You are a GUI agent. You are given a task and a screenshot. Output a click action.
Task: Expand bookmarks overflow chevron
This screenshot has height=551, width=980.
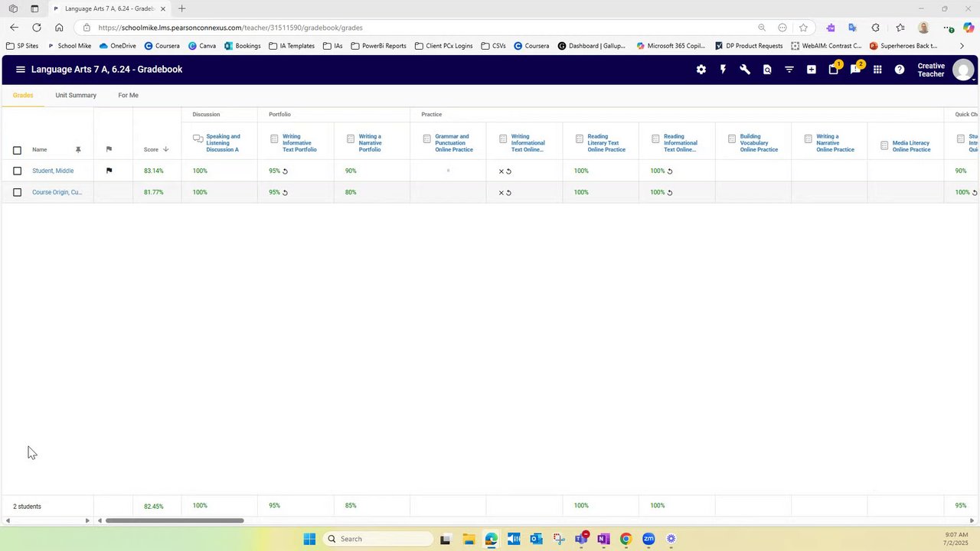962,46
